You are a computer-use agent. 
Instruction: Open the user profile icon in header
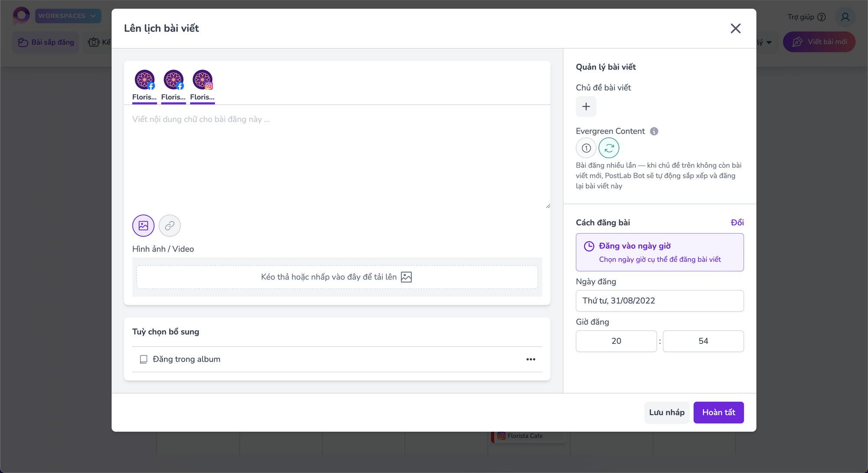(x=845, y=17)
